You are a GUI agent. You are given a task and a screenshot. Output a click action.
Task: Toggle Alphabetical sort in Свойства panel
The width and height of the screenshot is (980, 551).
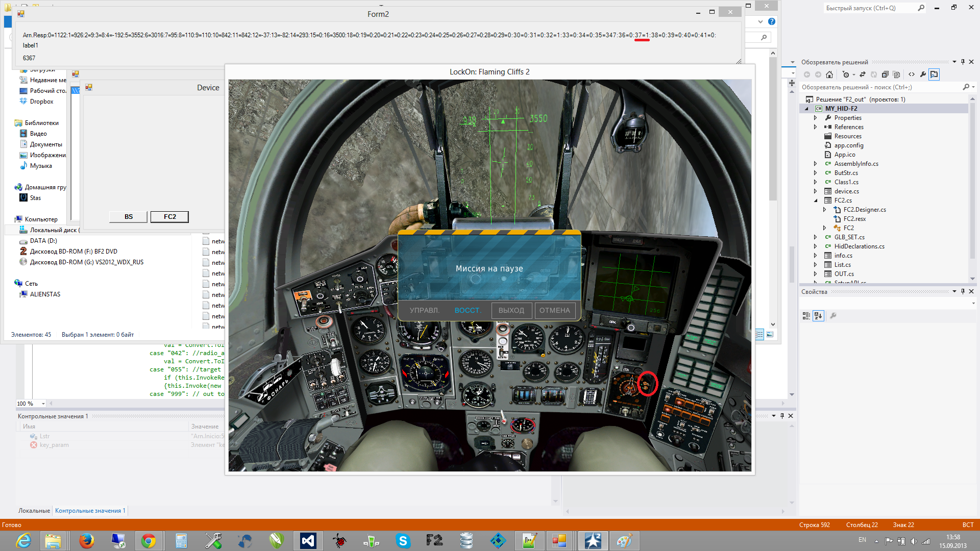819,316
